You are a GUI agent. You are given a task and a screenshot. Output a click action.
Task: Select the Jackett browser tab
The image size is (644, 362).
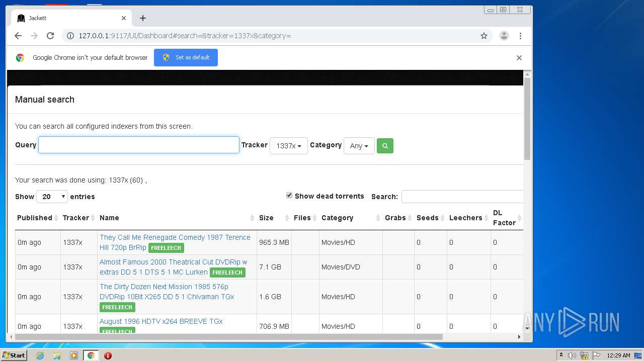coord(70,18)
